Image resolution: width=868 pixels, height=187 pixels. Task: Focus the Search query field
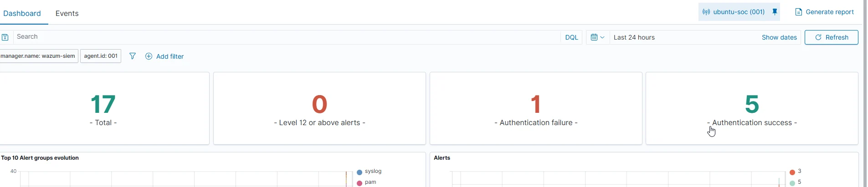(x=287, y=37)
